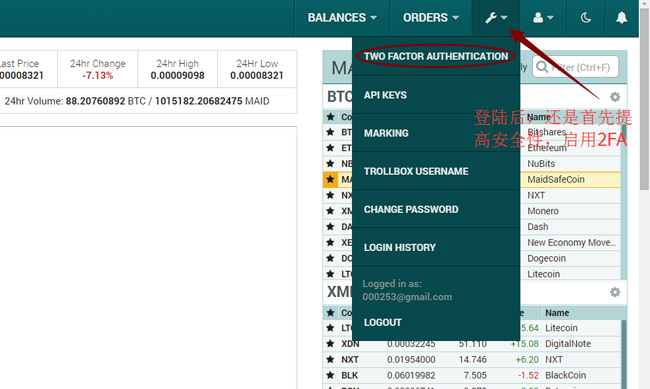Open the notifications bell
This screenshot has height=389, width=650.
[x=621, y=18]
